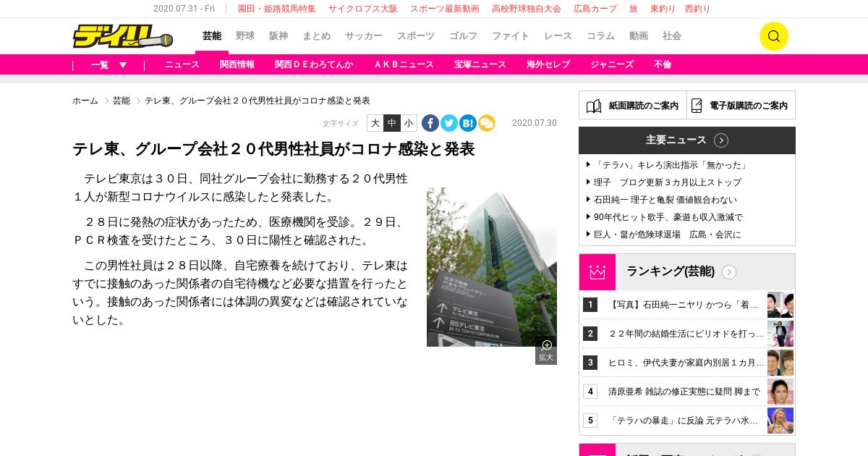Open the スポーツ tab
The width and height of the screenshot is (868, 456).
click(416, 36)
